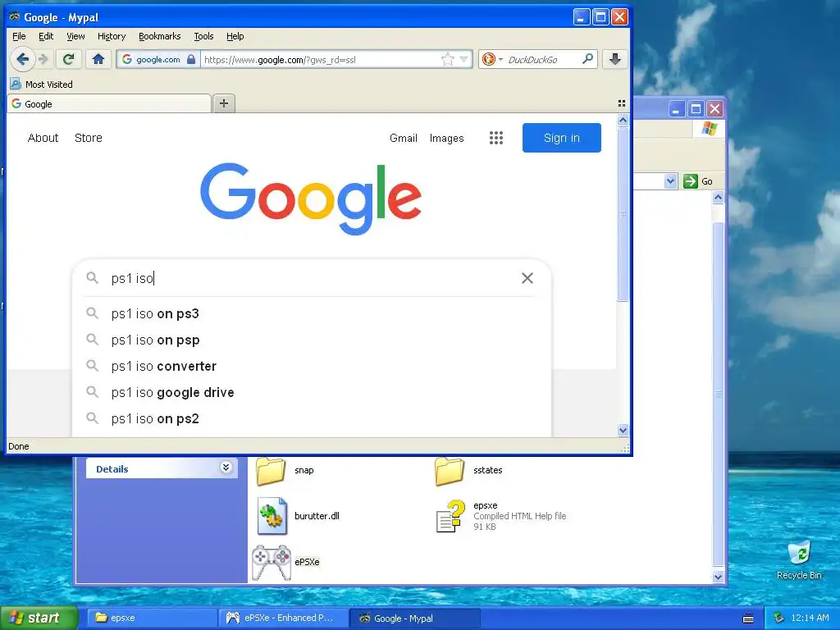
Task: Click the Sign in button
Action: point(561,138)
